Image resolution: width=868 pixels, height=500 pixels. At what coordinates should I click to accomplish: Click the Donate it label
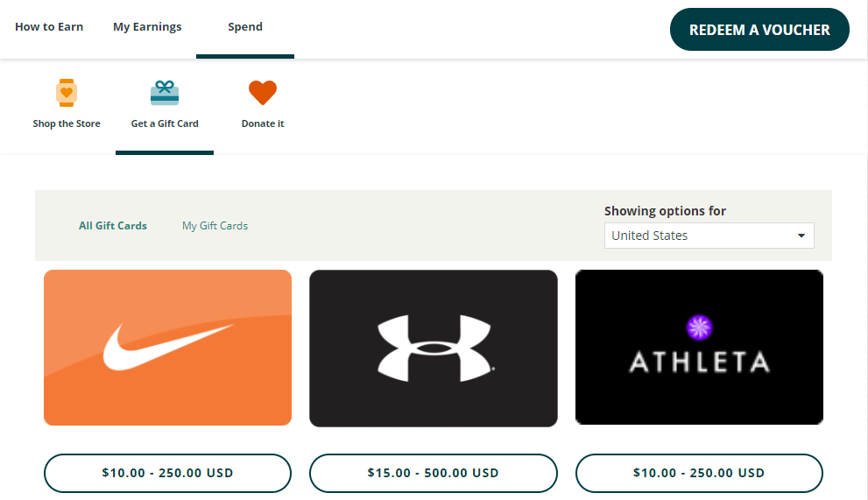pos(263,124)
